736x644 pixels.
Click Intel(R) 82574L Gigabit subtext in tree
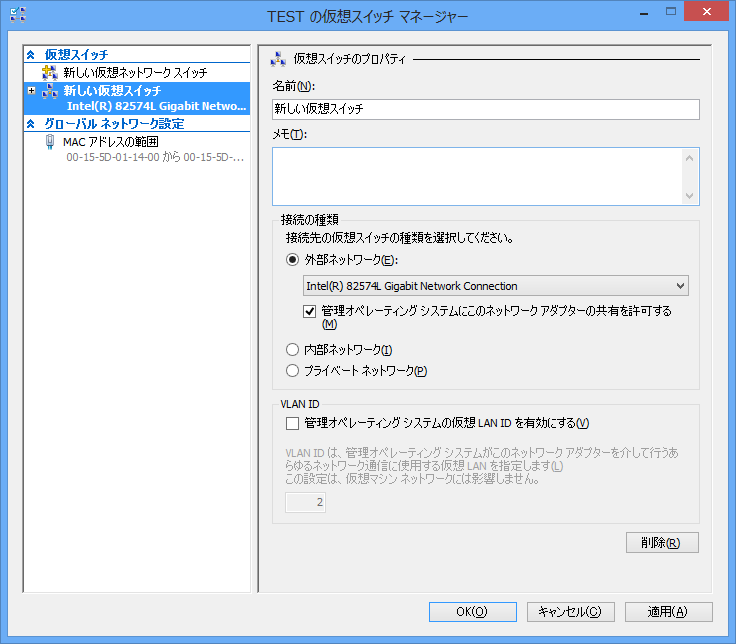point(156,107)
